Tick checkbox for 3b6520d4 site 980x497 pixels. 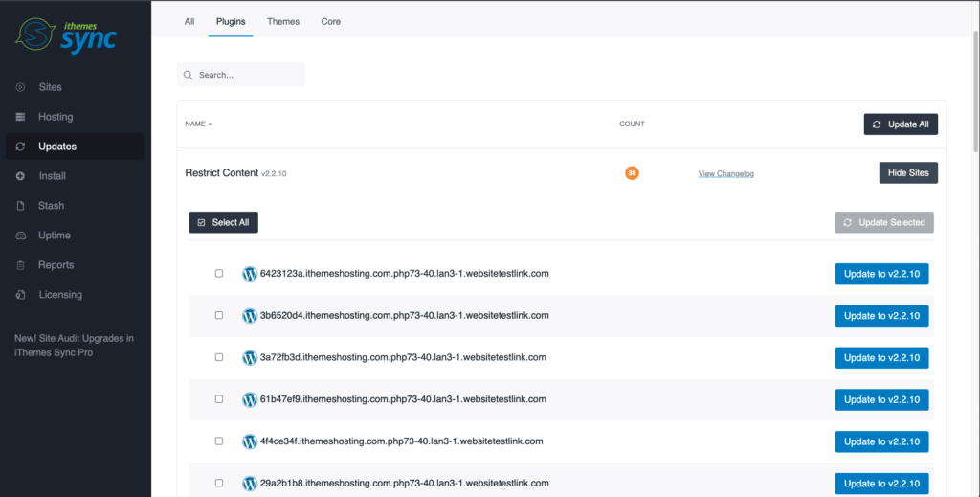pyautogui.click(x=219, y=315)
